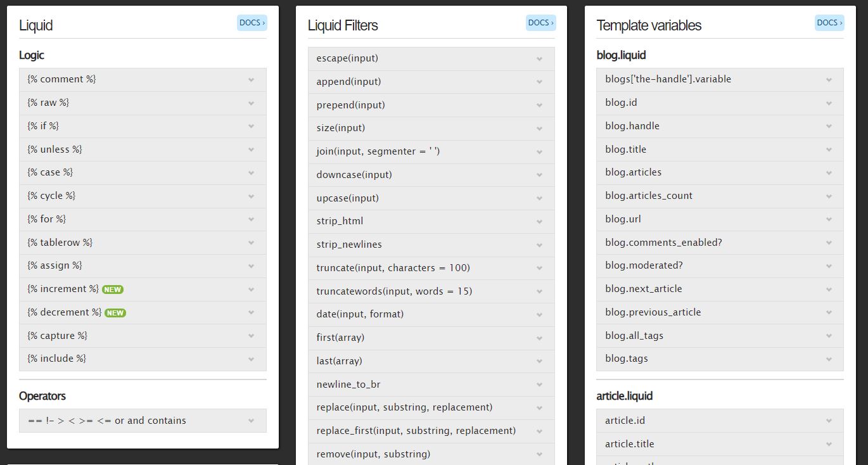868x465 pixels.
Task: Open the truncate(input, characters = 100) entry
Action: (431, 268)
